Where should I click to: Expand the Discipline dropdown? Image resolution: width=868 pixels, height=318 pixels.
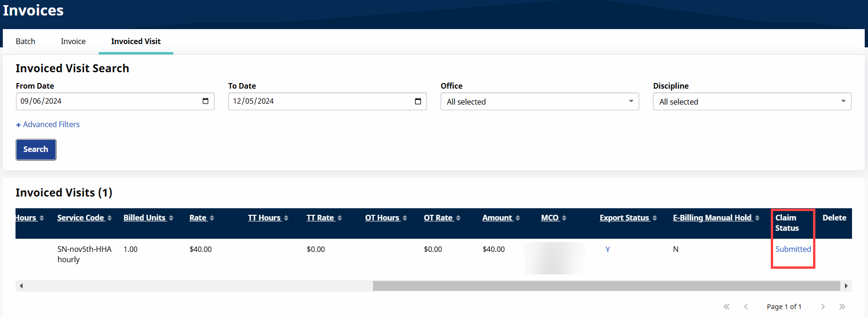click(752, 101)
